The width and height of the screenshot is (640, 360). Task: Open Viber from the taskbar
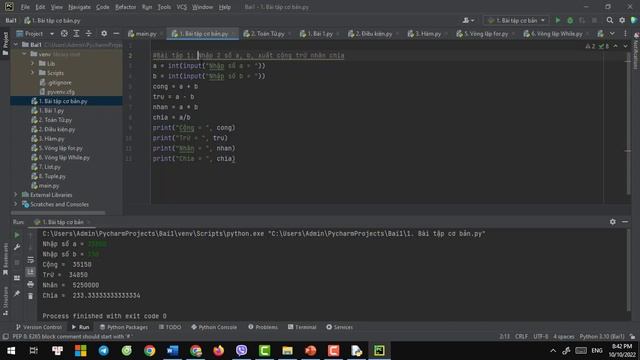[x=241, y=351]
